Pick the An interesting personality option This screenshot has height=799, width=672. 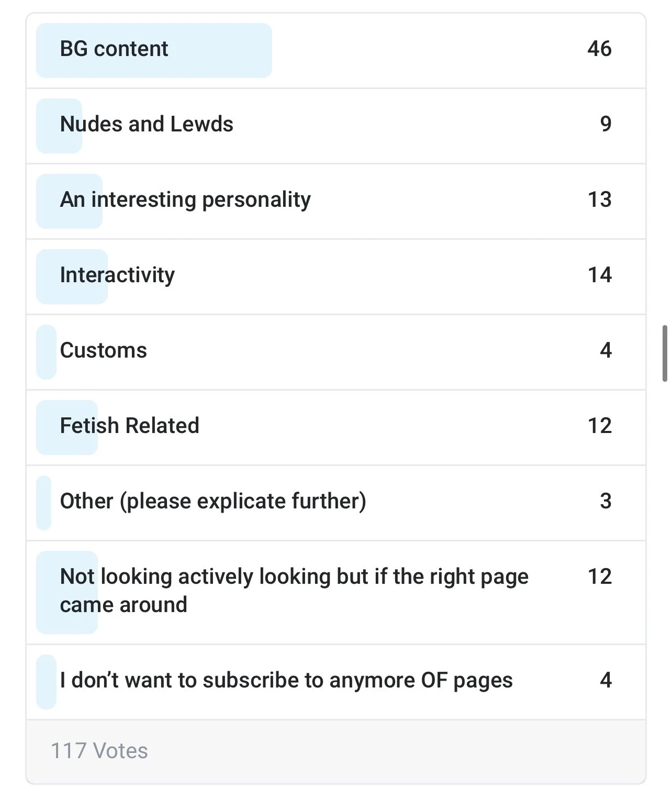(x=336, y=201)
